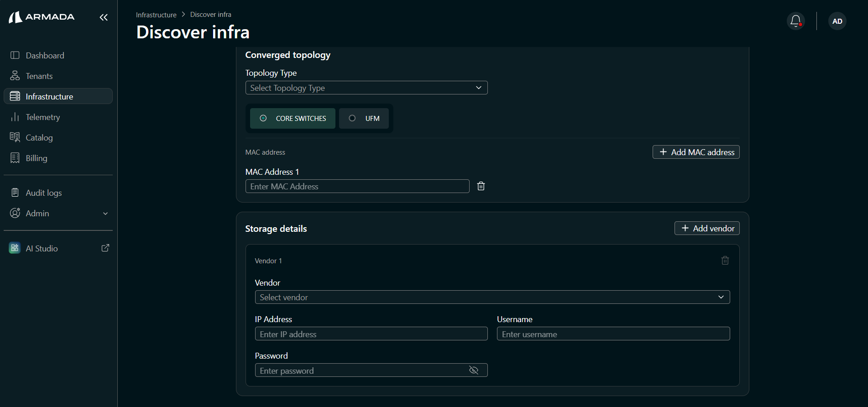Image resolution: width=868 pixels, height=407 pixels.
Task: Focus the Enter username field
Action: [613, 334]
